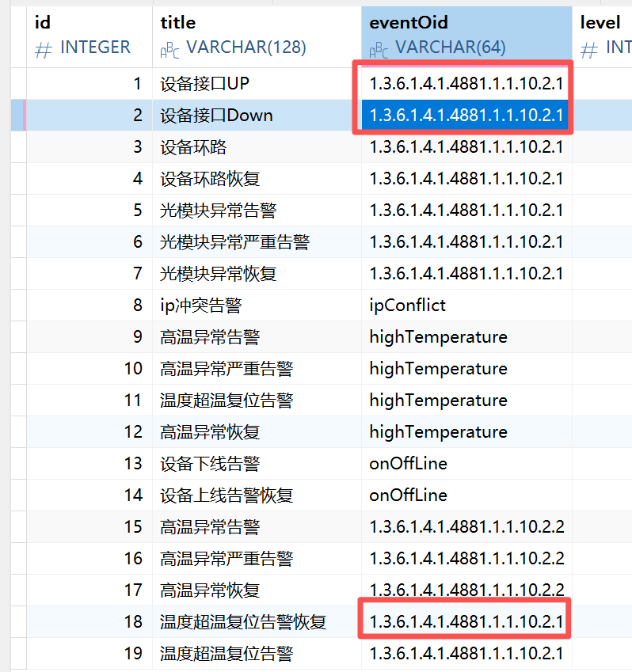Select title cell ip冲突告警

tap(200, 306)
